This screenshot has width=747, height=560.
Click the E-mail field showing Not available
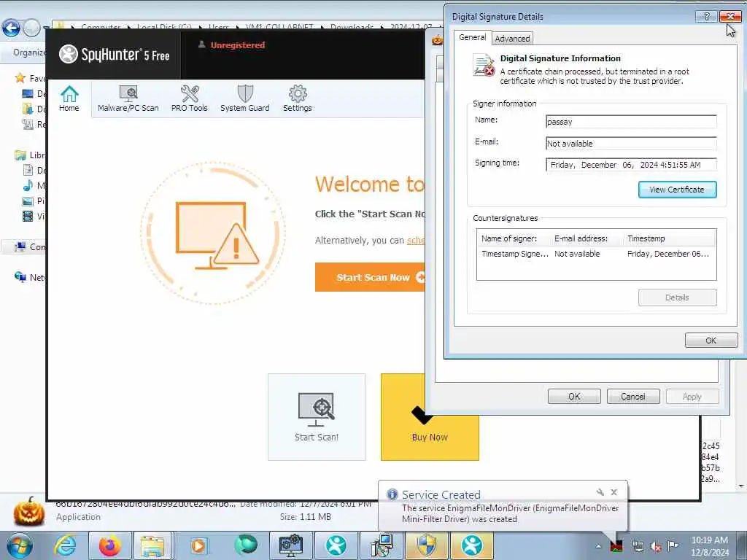pos(631,144)
